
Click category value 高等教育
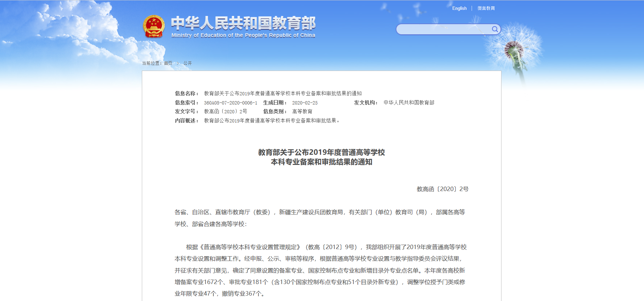(302, 111)
